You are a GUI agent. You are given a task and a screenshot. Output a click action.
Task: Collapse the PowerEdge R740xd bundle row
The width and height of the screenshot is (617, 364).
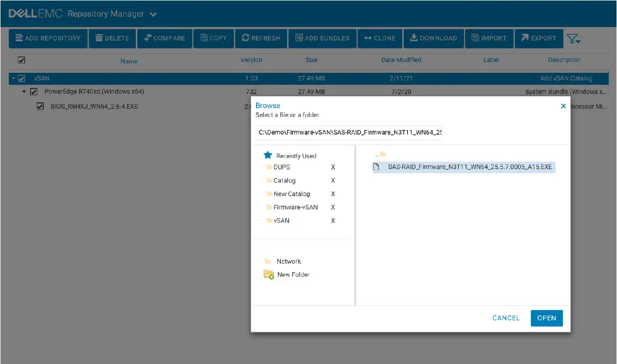pos(24,92)
